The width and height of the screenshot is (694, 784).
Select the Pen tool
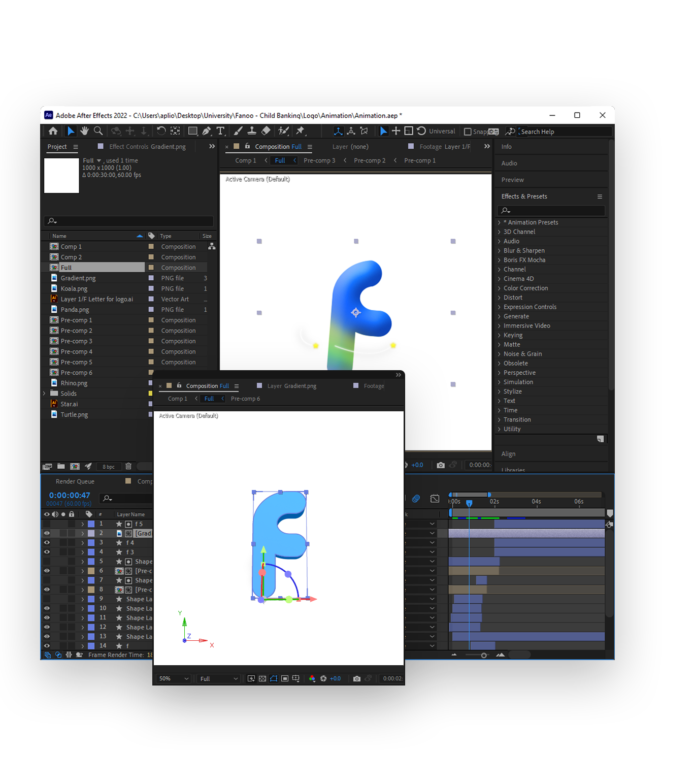tap(207, 131)
